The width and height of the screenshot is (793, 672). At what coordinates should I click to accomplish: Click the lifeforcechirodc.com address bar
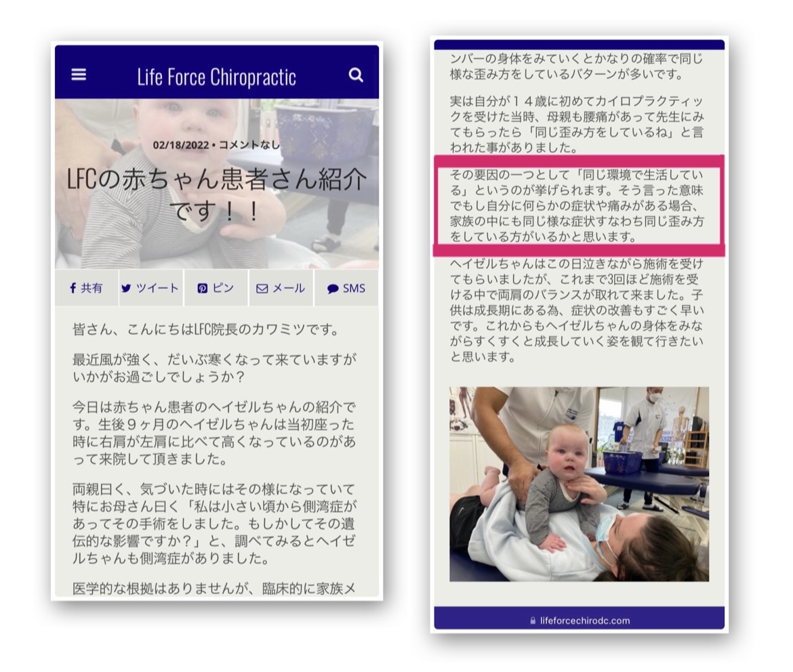(x=579, y=621)
